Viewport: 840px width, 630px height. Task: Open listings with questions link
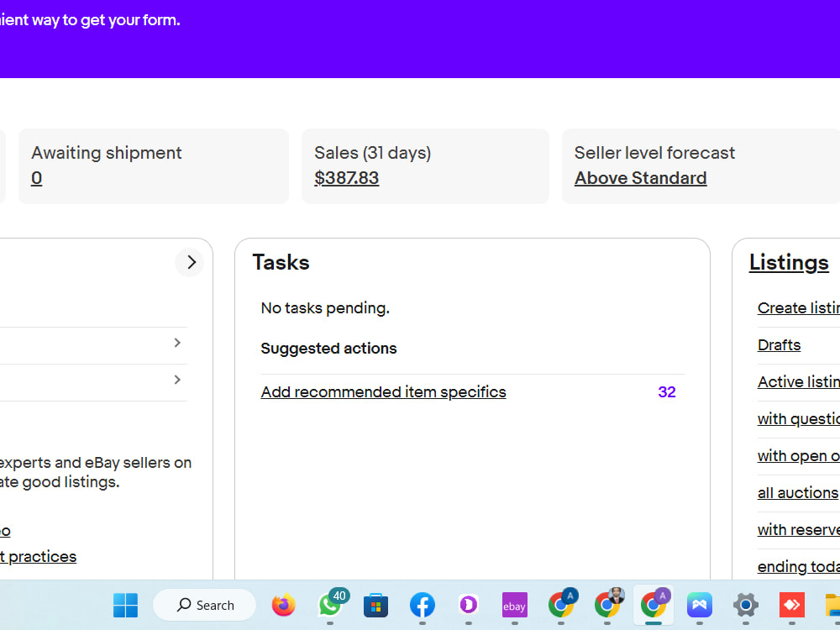click(799, 419)
